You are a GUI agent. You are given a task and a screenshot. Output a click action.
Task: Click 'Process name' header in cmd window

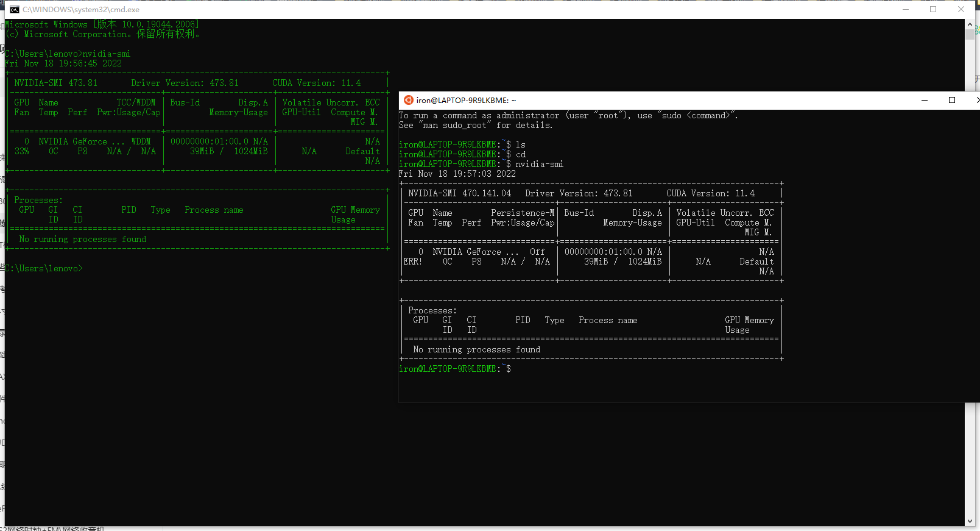point(214,210)
